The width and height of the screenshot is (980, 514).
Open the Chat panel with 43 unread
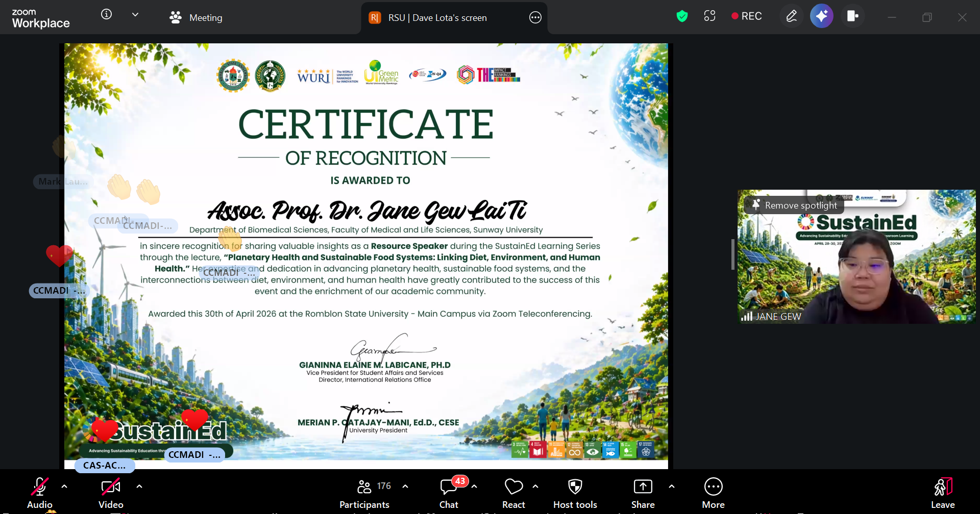click(x=449, y=493)
